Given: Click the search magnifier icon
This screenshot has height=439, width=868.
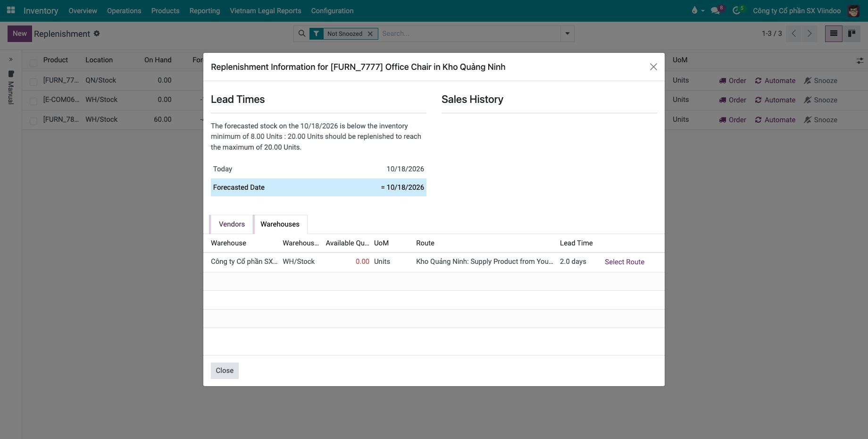Looking at the screenshot, I should click(302, 34).
